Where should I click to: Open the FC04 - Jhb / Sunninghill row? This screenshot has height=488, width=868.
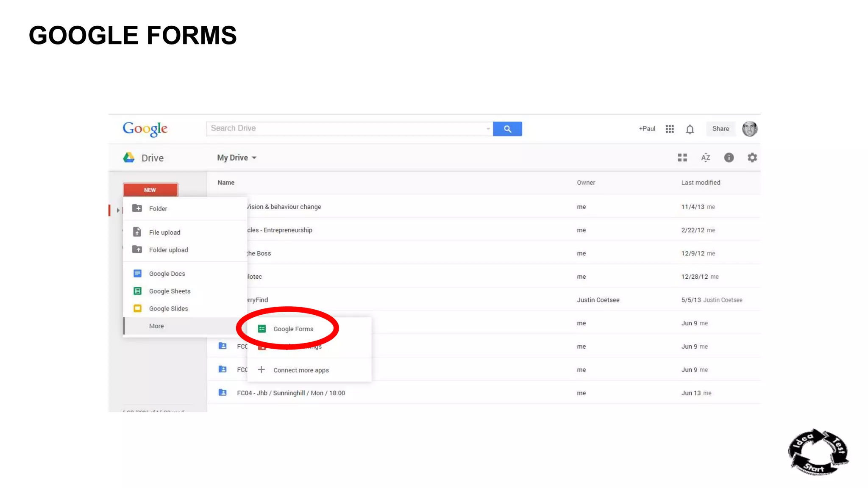[x=484, y=393]
